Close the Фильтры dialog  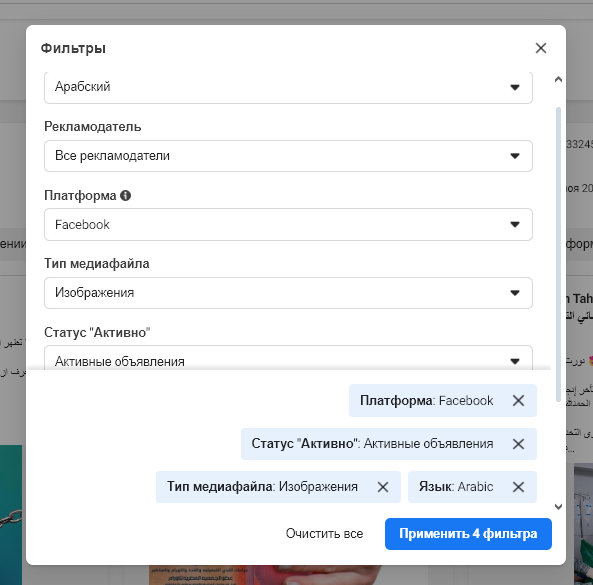click(x=541, y=48)
